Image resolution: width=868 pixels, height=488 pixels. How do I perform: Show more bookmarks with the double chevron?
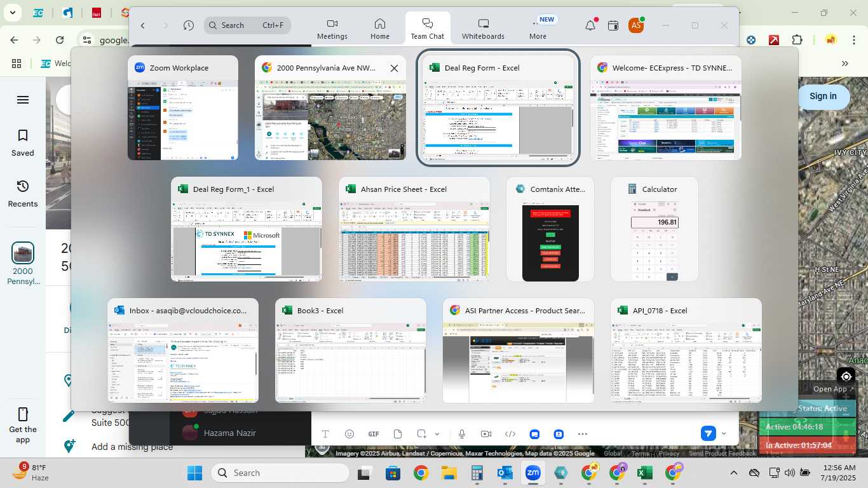845,64
